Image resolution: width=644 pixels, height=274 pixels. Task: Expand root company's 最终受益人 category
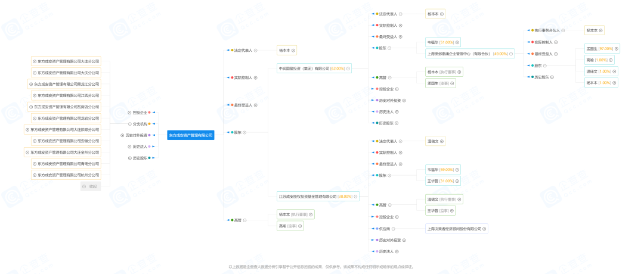pyautogui.click(x=255, y=105)
